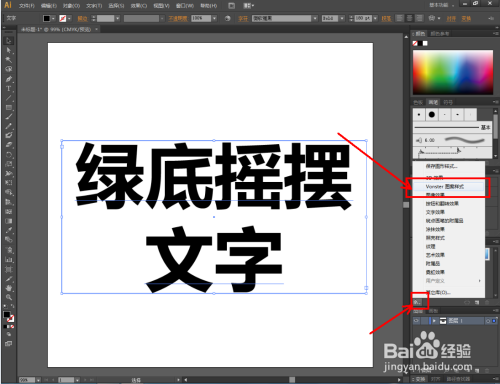Select the Pencil tool
The width and height of the screenshot is (500, 384).
point(9,126)
